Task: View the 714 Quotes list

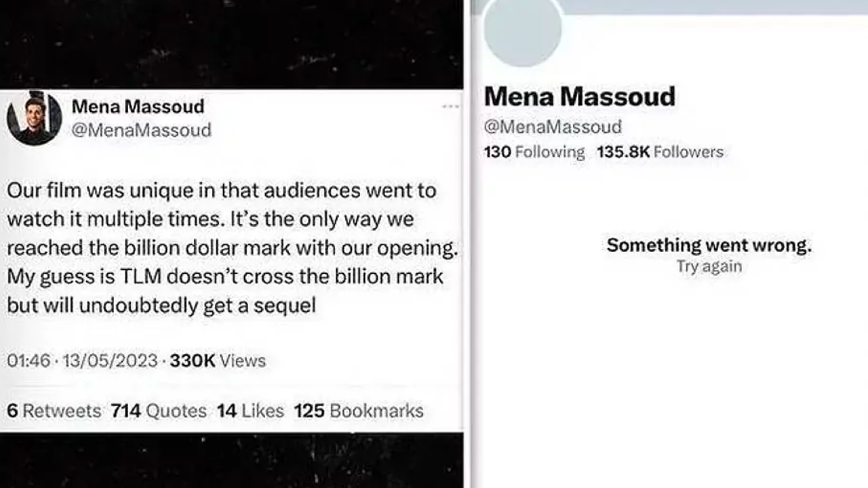Action: (159, 411)
